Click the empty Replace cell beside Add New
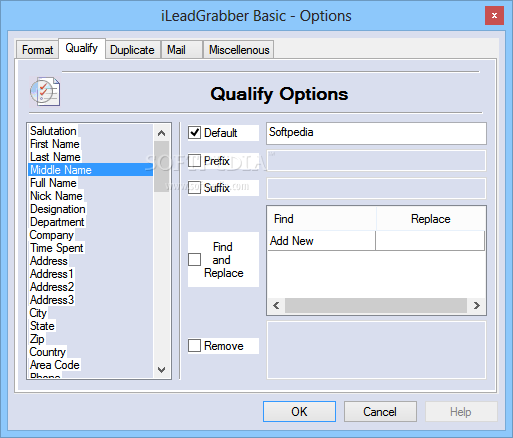Image resolution: width=513 pixels, height=438 pixels. (x=430, y=241)
